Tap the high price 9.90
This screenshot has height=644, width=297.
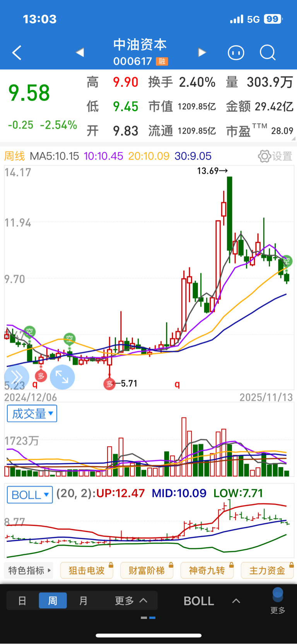[125, 82]
